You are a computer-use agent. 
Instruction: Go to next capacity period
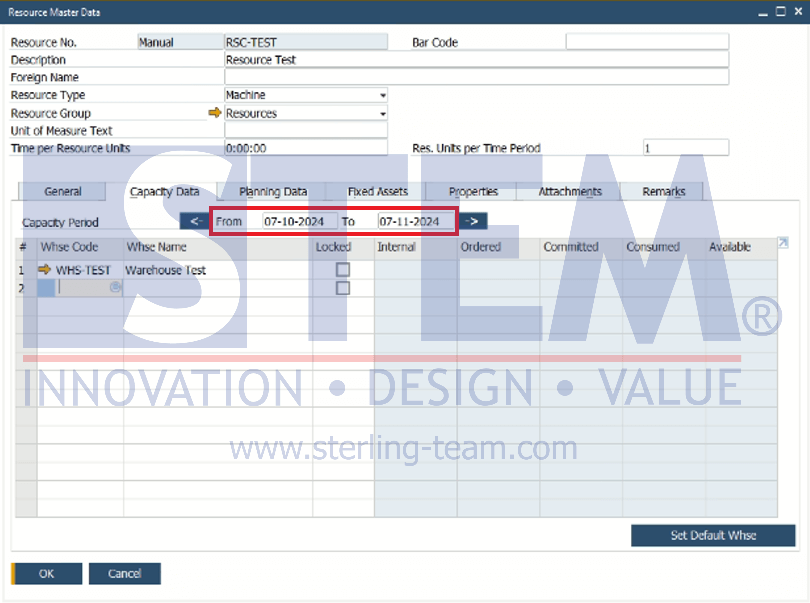[x=473, y=220]
